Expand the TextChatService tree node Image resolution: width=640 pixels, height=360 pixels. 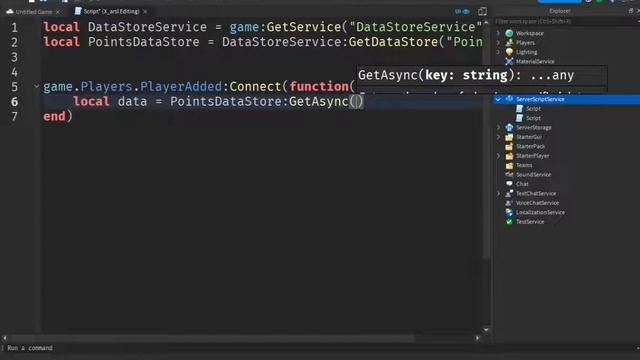click(x=498, y=193)
